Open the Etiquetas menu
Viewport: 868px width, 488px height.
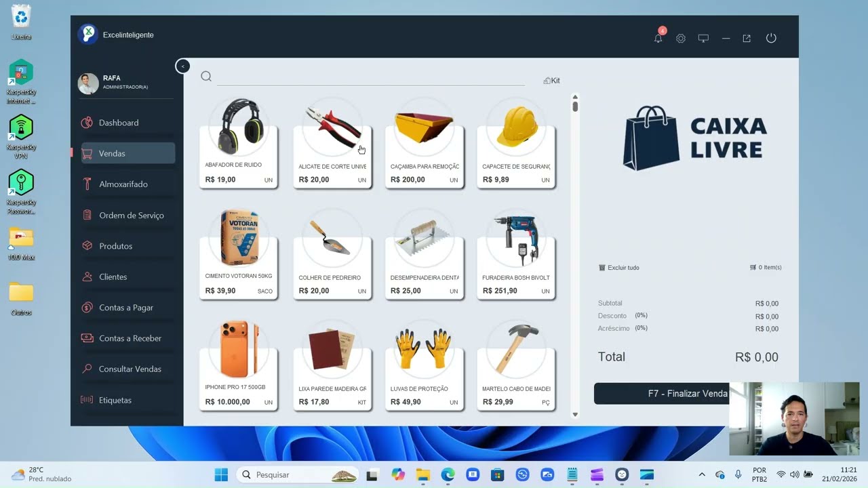(x=127, y=400)
